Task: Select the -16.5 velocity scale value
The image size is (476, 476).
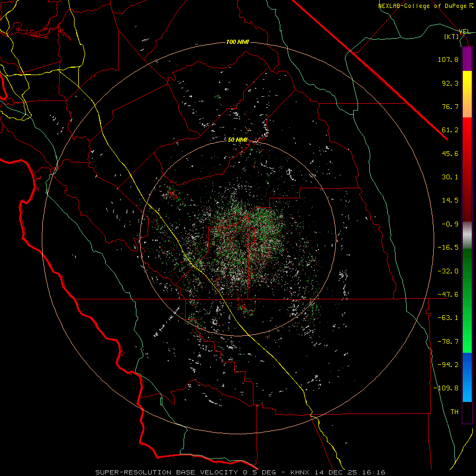Action: point(448,248)
